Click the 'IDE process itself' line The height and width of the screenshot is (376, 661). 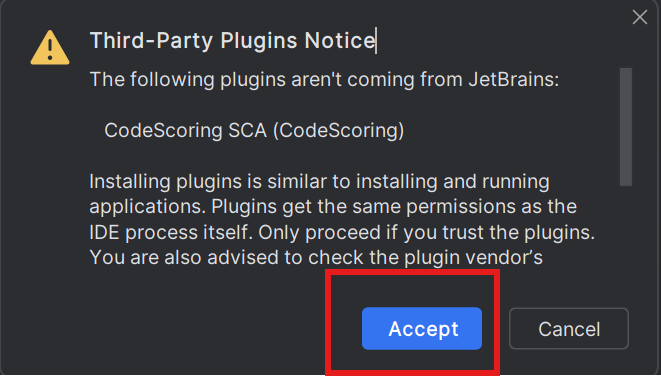tap(342, 233)
